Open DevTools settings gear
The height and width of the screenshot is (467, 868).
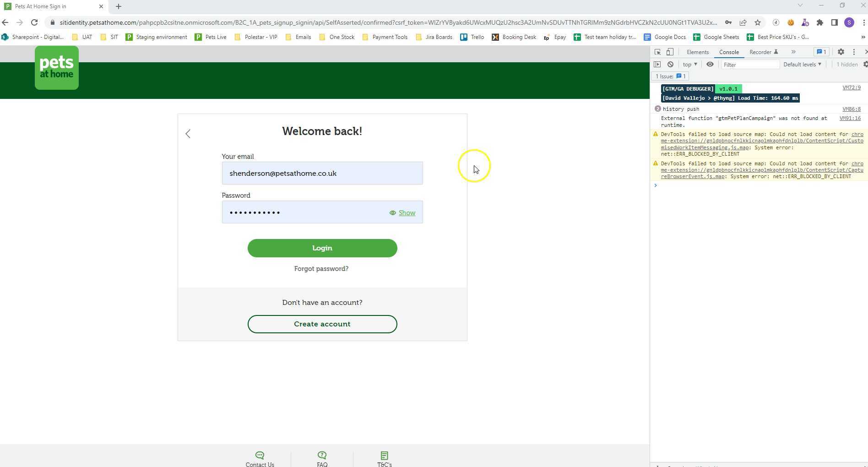tap(842, 52)
